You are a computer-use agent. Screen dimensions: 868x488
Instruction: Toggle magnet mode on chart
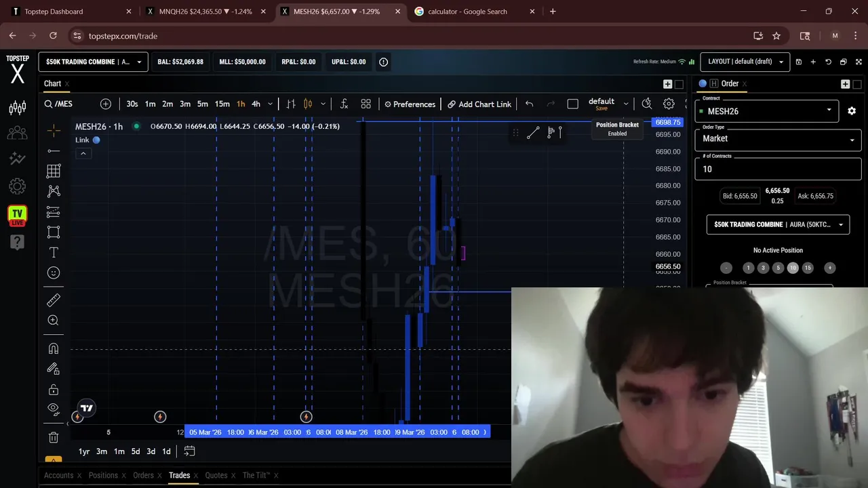click(x=54, y=348)
